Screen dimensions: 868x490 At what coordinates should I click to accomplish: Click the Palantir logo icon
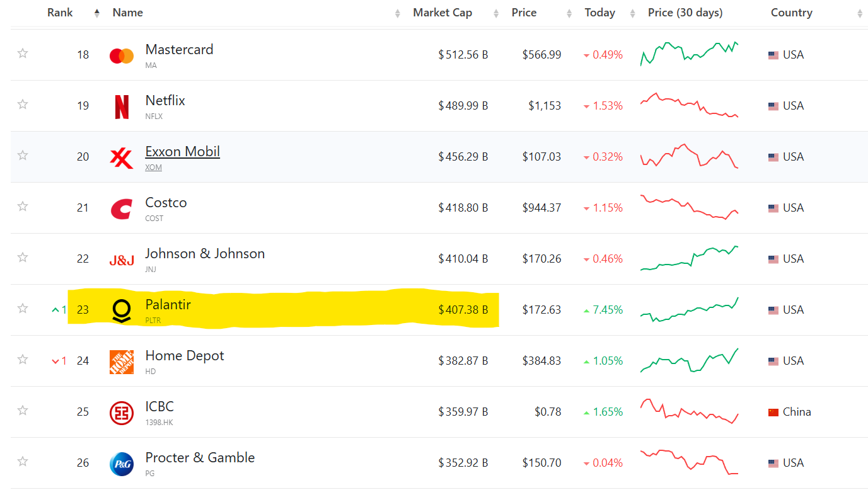tap(122, 311)
